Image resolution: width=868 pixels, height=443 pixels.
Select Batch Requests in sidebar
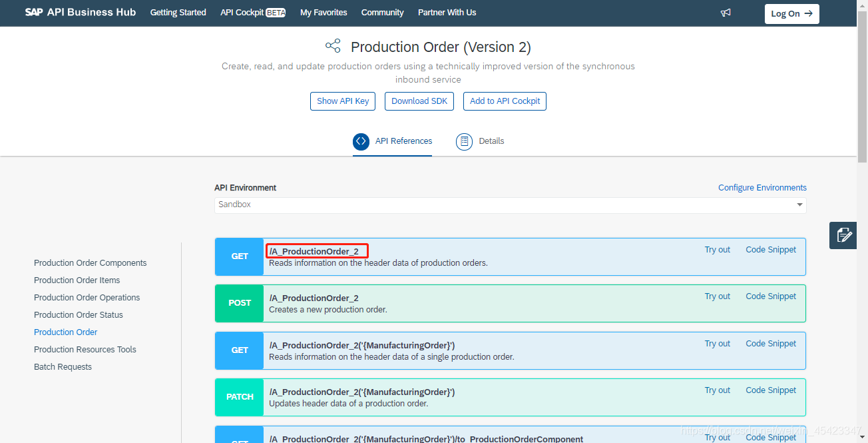[63, 367]
